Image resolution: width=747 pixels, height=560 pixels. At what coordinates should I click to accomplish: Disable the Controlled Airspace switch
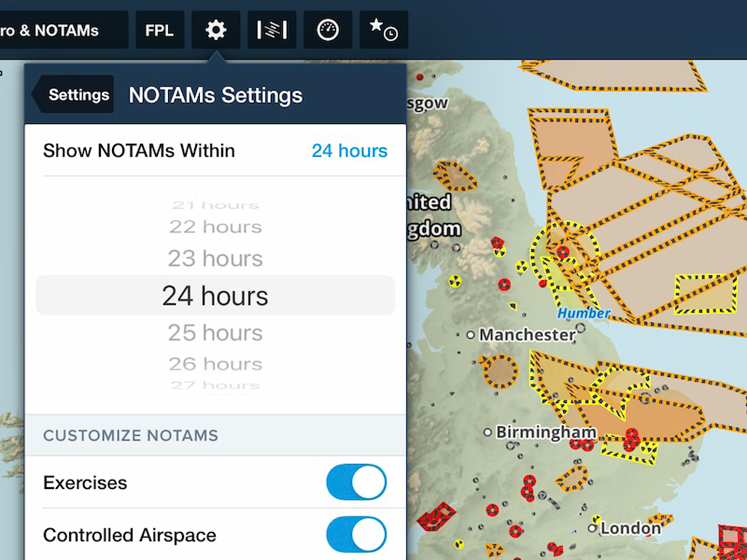(356, 535)
